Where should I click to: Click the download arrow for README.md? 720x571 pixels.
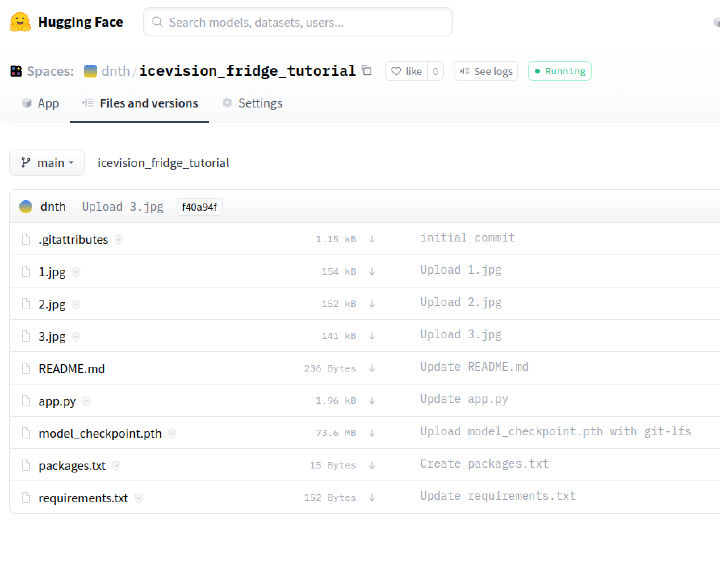click(x=372, y=368)
